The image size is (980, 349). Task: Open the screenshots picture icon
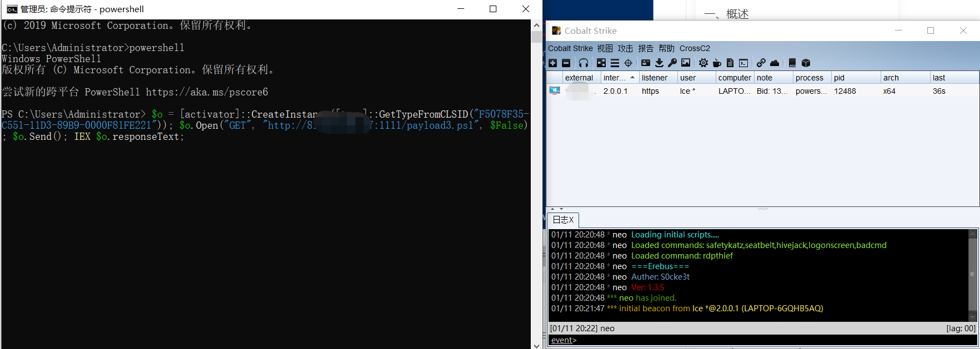[x=686, y=63]
